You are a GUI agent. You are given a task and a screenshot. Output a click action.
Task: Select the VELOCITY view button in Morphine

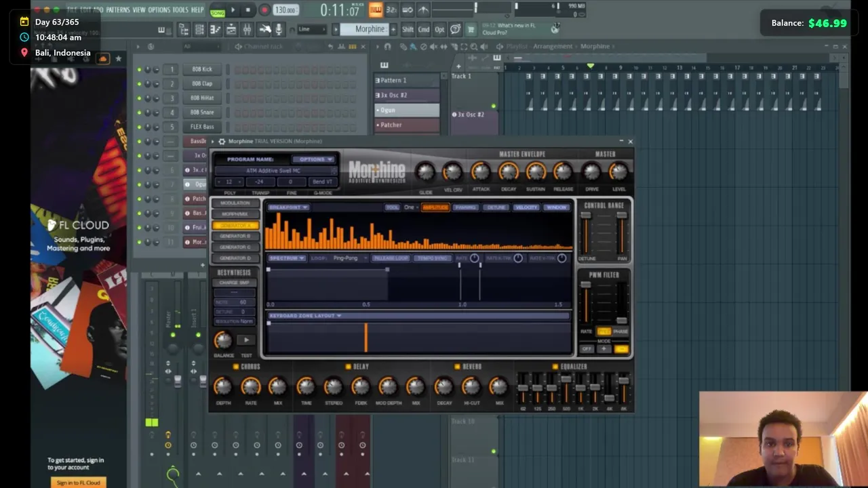pyautogui.click(x=526, y=207)
